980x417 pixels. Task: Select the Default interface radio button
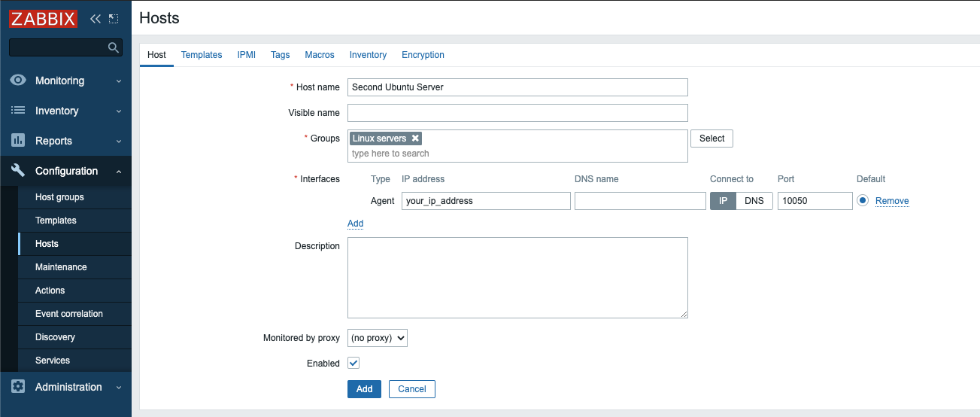click(862, 201)
